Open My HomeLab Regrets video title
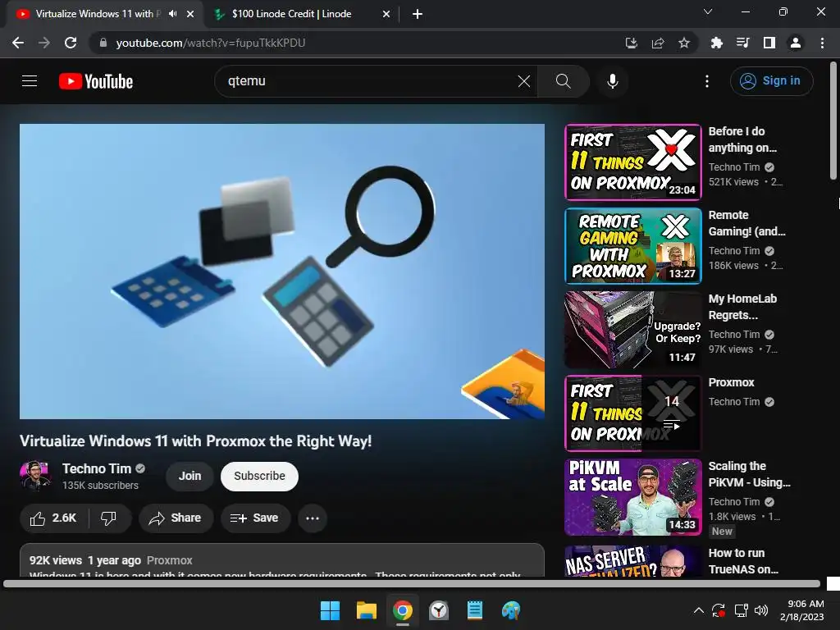This screenshot has height=630, width=840. (742, 307)
